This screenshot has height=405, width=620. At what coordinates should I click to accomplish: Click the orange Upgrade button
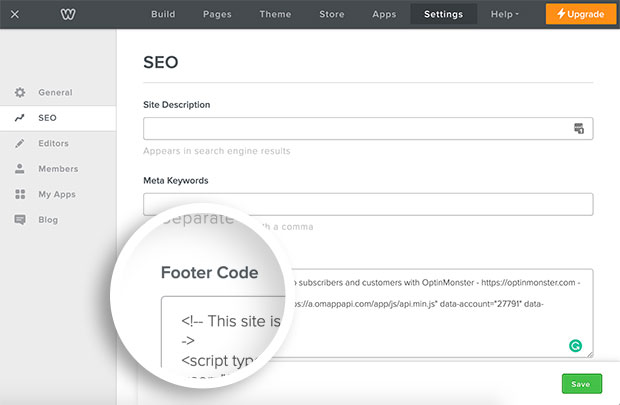580,14
